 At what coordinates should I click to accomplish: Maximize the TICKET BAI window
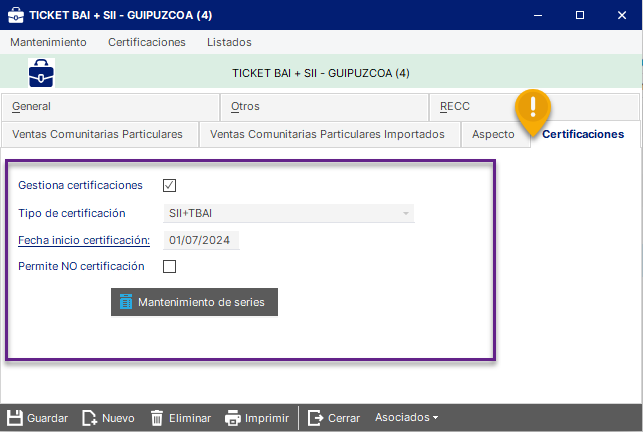[x=580, y=15]
